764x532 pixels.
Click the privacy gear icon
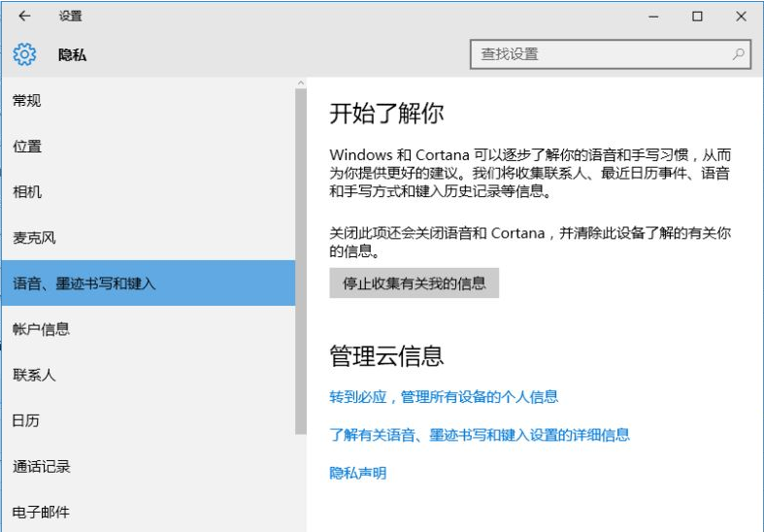tap(24, 54)
